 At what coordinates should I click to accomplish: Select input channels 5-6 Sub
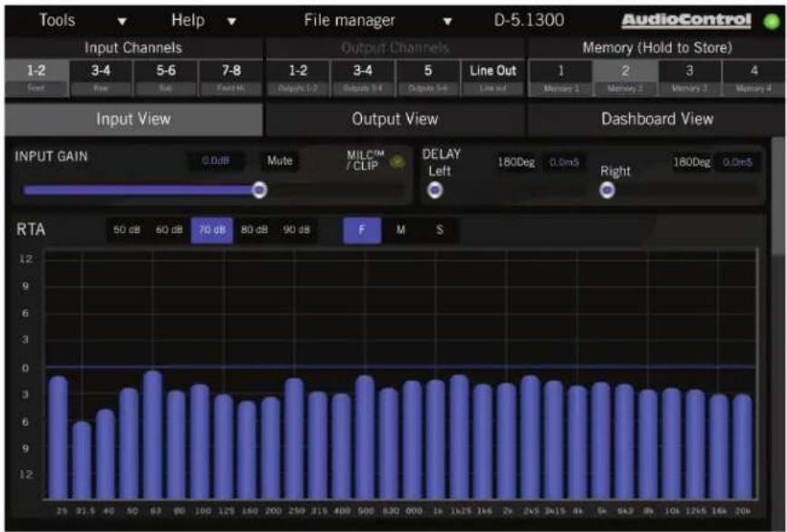[x=166, y=78]
